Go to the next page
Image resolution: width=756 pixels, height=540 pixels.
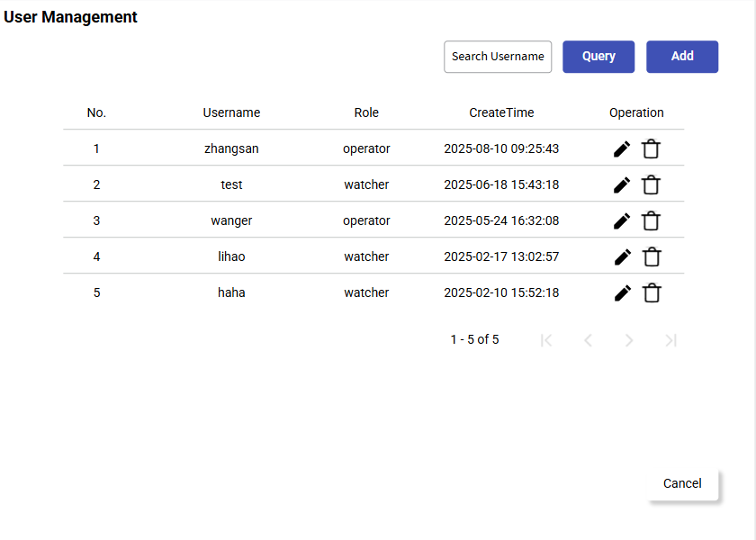pyautogui.click(x=629, y=340)
